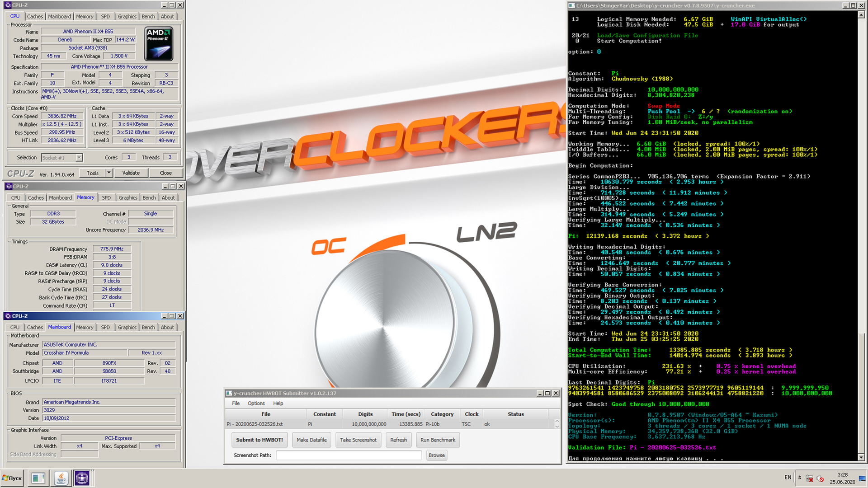
Task: Click the BIOS version value 3029
Action: click(108, 410)
